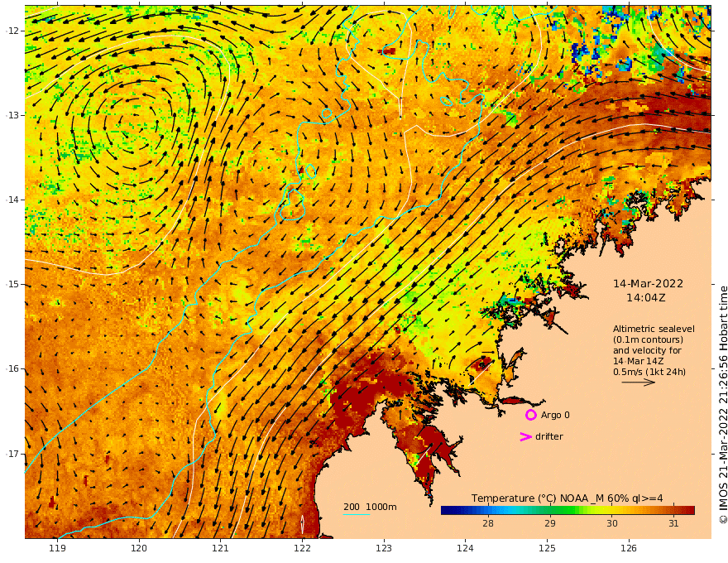This screenshot has height=563, width=728.
Task: Click the longitude axis label '125'
Action: click(x=547, y=548)
